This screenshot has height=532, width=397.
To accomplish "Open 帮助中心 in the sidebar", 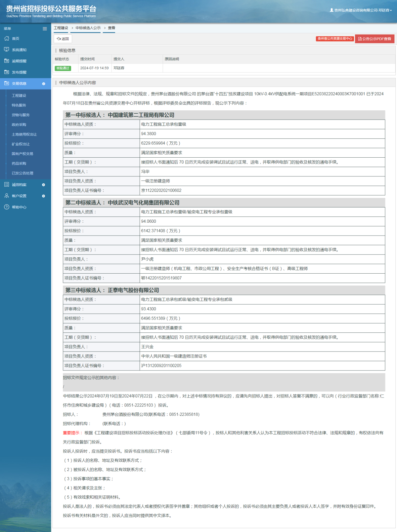I will (19, 207).
